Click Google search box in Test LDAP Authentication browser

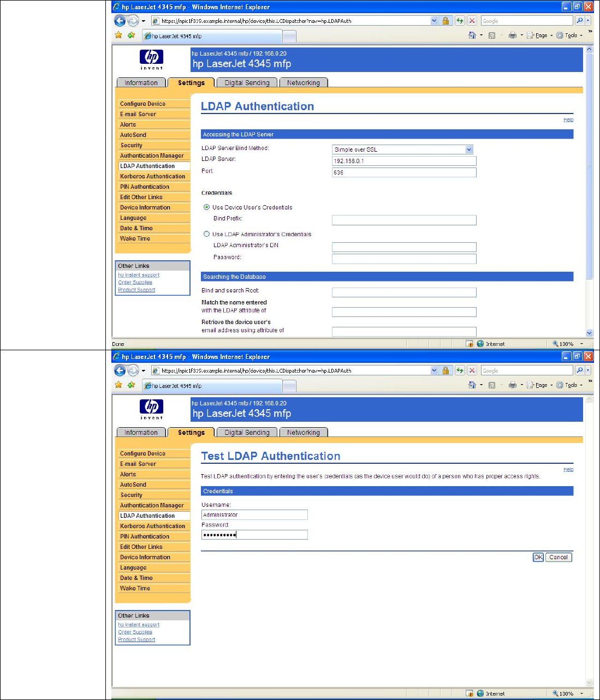pos(527,370)
